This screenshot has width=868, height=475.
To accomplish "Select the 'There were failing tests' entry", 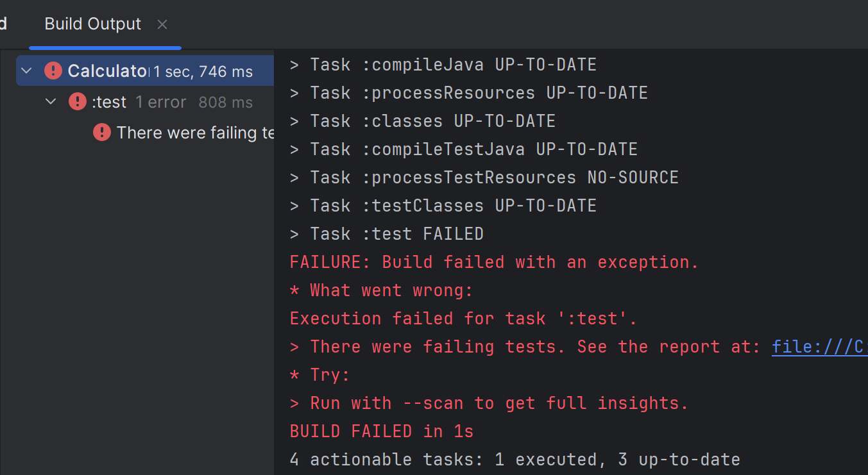I will [x=192, y=133].
